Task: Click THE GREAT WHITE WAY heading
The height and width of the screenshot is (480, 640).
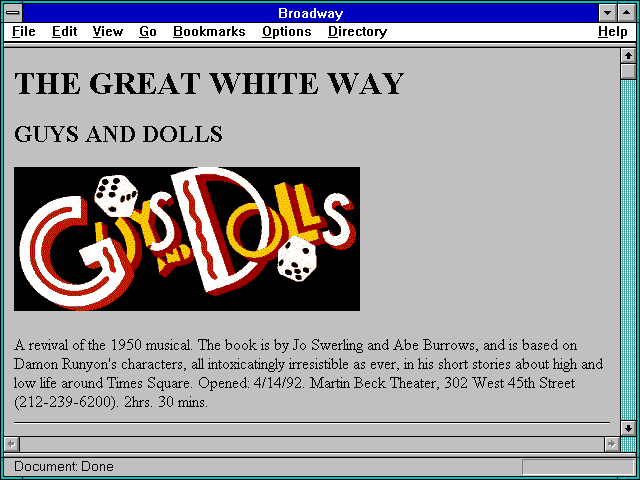Action: point(209,83)
